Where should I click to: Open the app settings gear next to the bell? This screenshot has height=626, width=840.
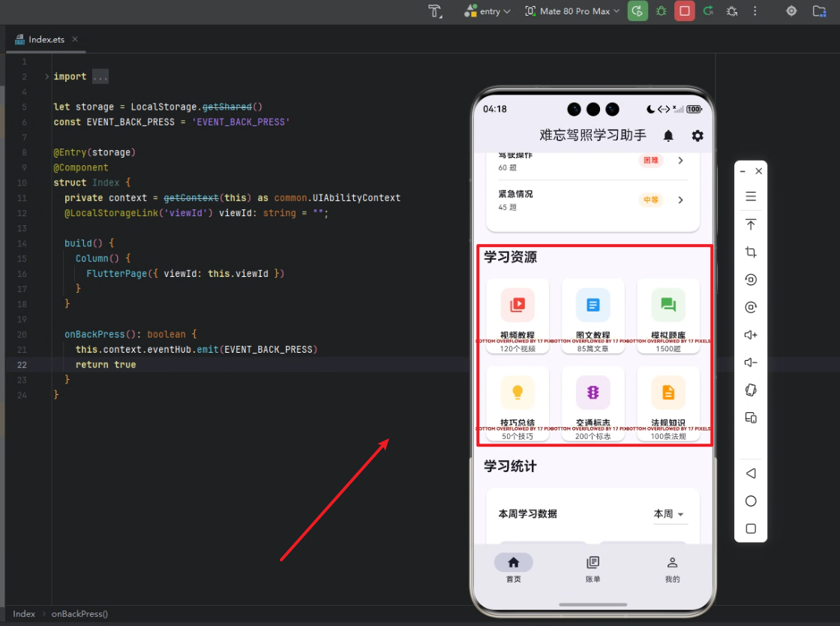(x=697, y=136)
